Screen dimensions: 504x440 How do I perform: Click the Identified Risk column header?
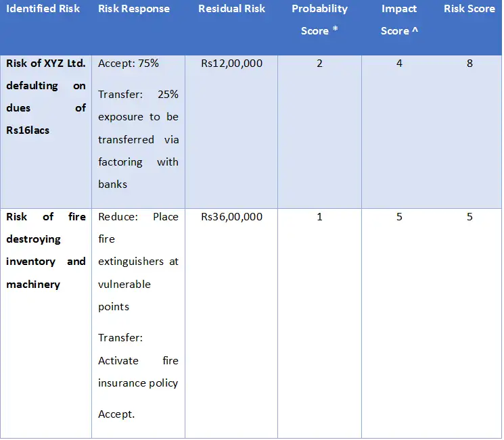click(43, 9)
